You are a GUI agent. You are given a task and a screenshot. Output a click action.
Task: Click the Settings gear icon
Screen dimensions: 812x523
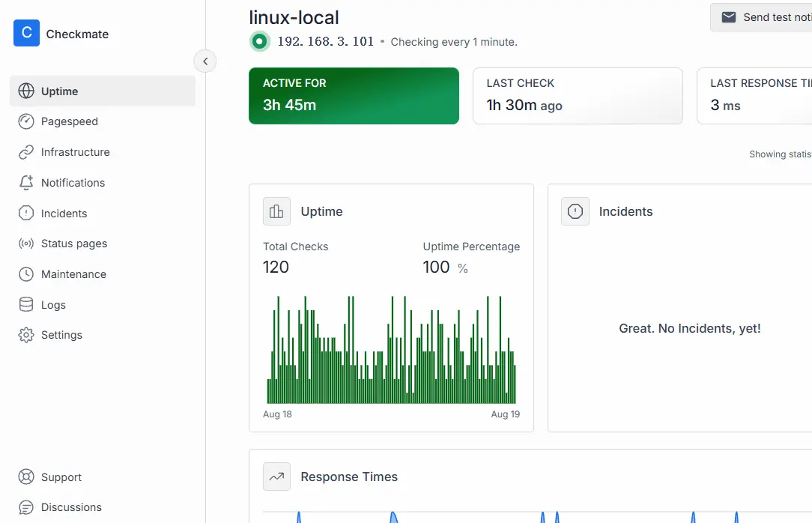pyautogui.click(x=26, y=335)
